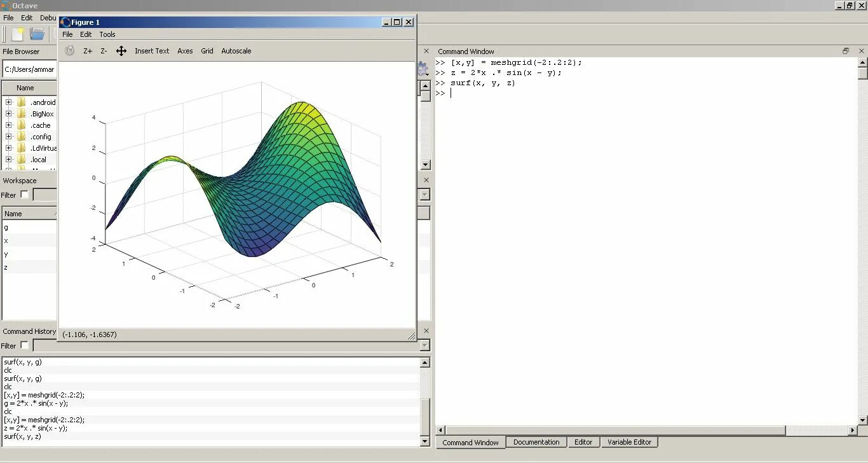This screenshot has height=463, width=868.
Task: Click the Command Window prompt line
Action: (x=646, y=93)
